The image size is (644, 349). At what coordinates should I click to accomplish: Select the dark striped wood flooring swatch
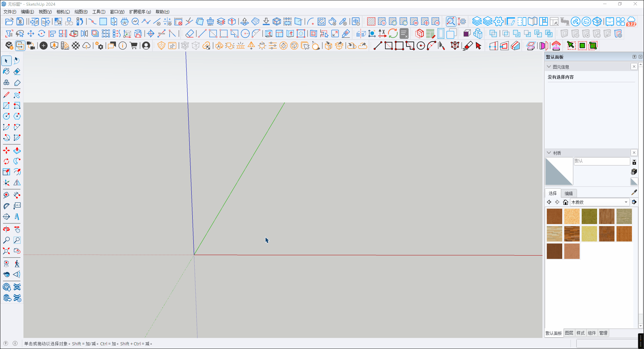572,234
